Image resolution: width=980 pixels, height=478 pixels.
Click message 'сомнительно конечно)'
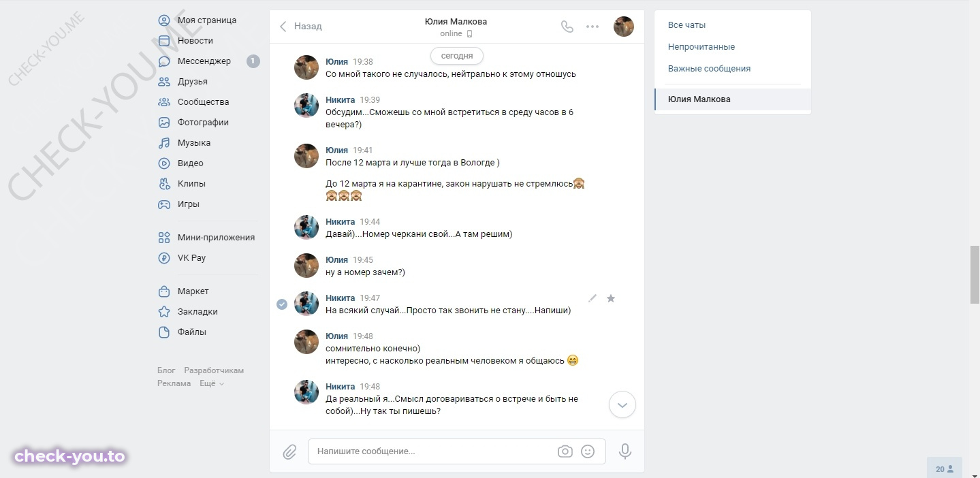[373, 349]
